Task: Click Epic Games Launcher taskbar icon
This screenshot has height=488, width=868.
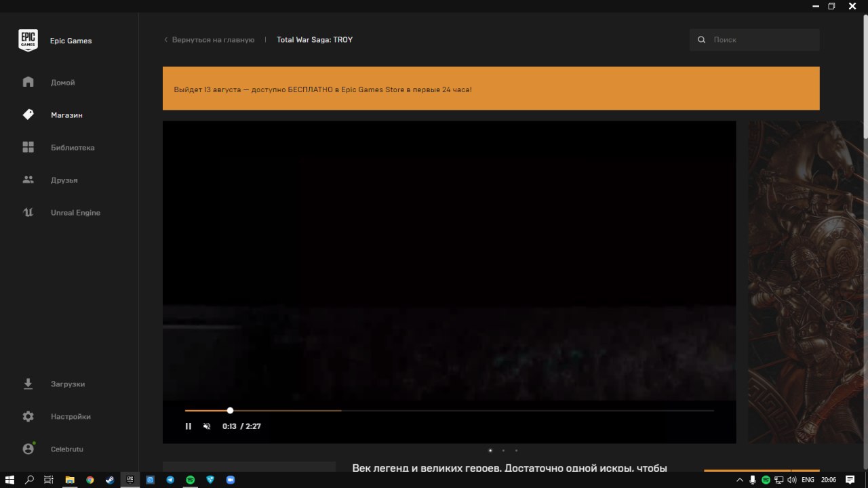Action: (130, 480)
